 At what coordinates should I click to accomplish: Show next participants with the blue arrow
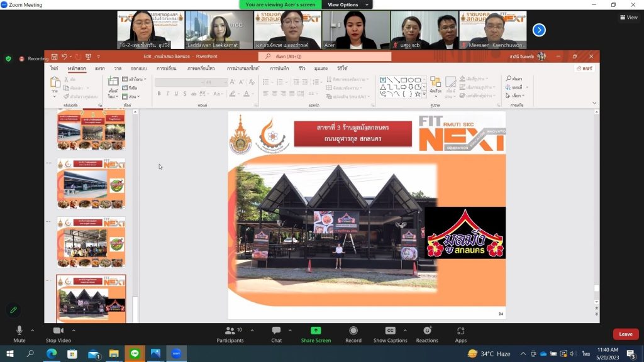[539, 30]
